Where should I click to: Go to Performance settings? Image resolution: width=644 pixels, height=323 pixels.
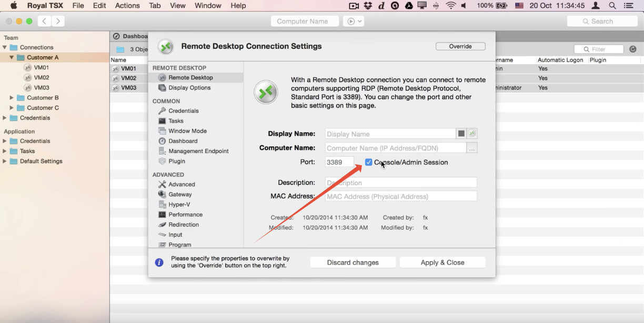[x=185, y=215]
